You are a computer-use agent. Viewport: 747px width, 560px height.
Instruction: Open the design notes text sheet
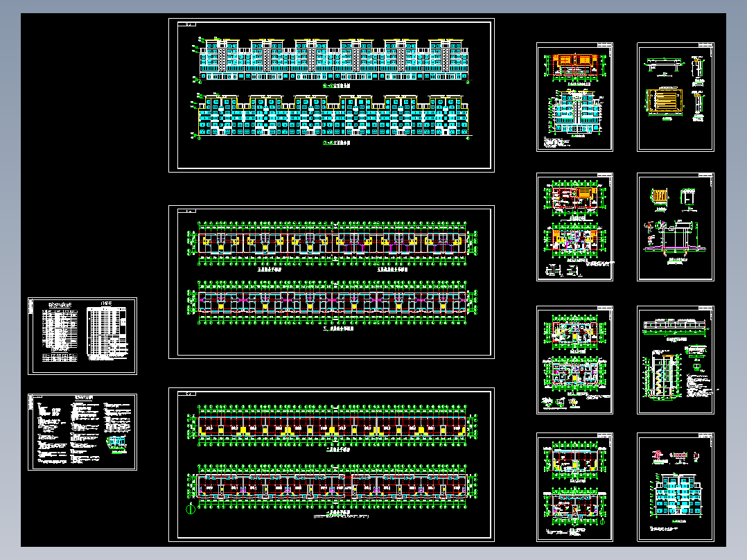(x=82, y=432)
